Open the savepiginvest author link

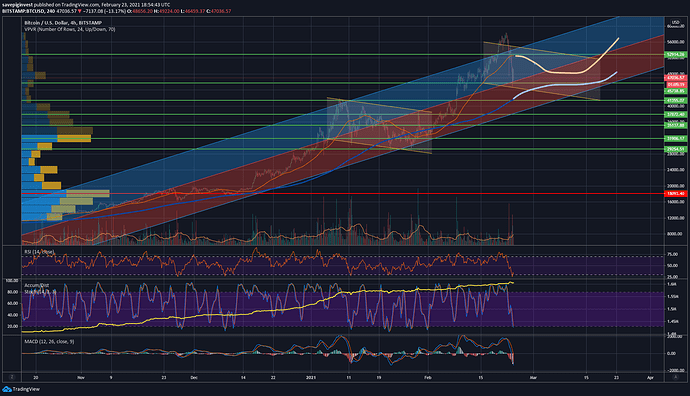(x=17, y=5)
